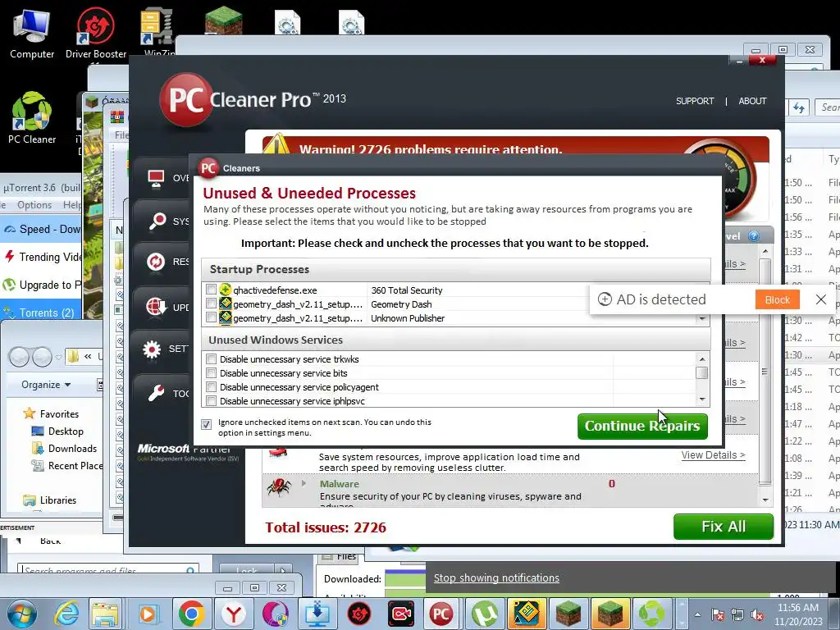Open the Overview section monitor icon

(x=156, y=178)
